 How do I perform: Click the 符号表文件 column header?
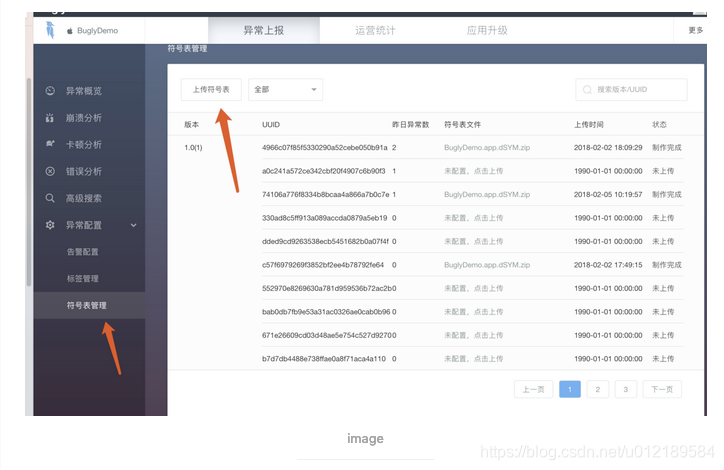coord(462,125)
